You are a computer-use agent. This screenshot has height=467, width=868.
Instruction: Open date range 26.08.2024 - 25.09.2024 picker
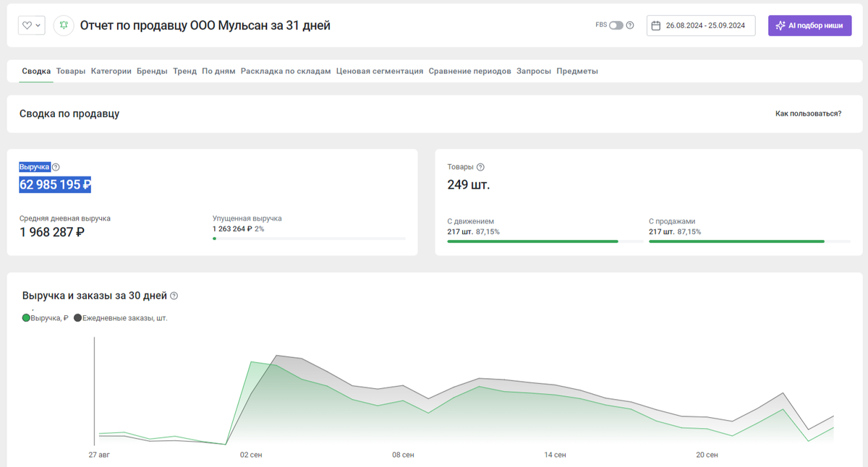click(x=701, y=25)
